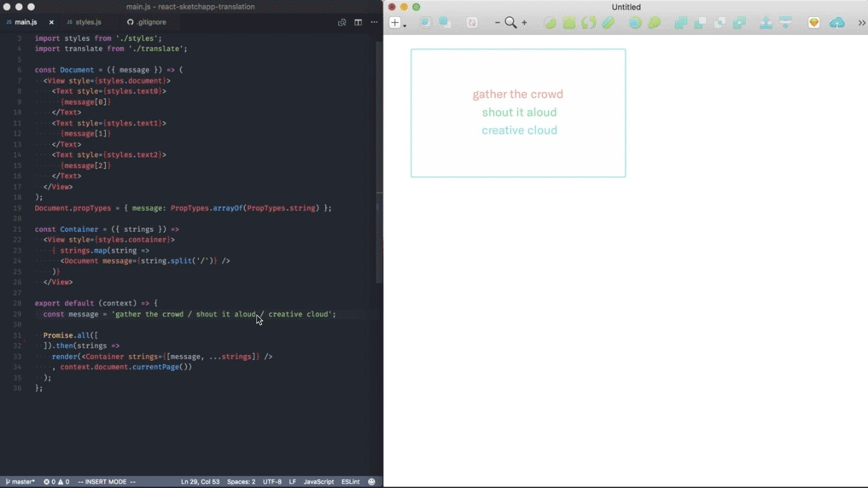Open the editor more actions ellipsis
The width and height of the screenshot is (868, 488).
pos(374,22)
